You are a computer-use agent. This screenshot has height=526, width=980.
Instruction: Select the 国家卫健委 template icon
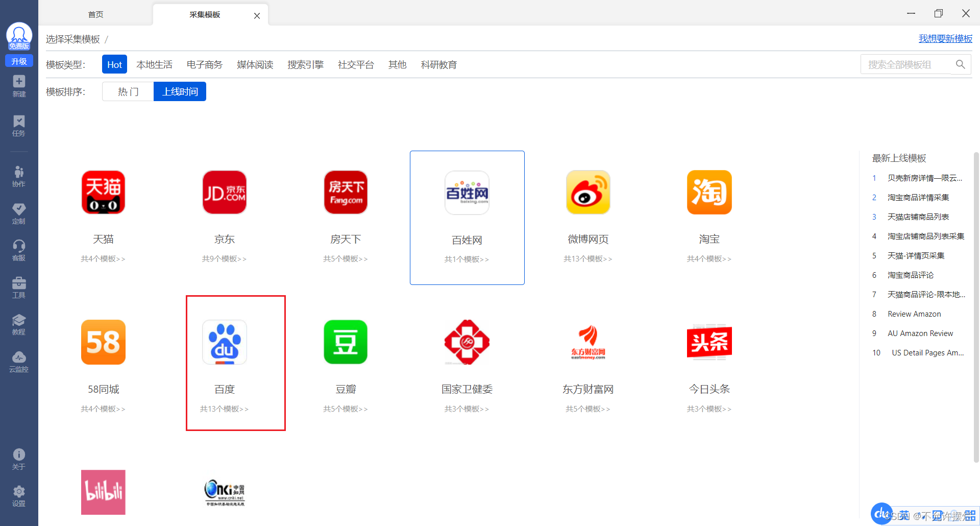tap(467, 342)
